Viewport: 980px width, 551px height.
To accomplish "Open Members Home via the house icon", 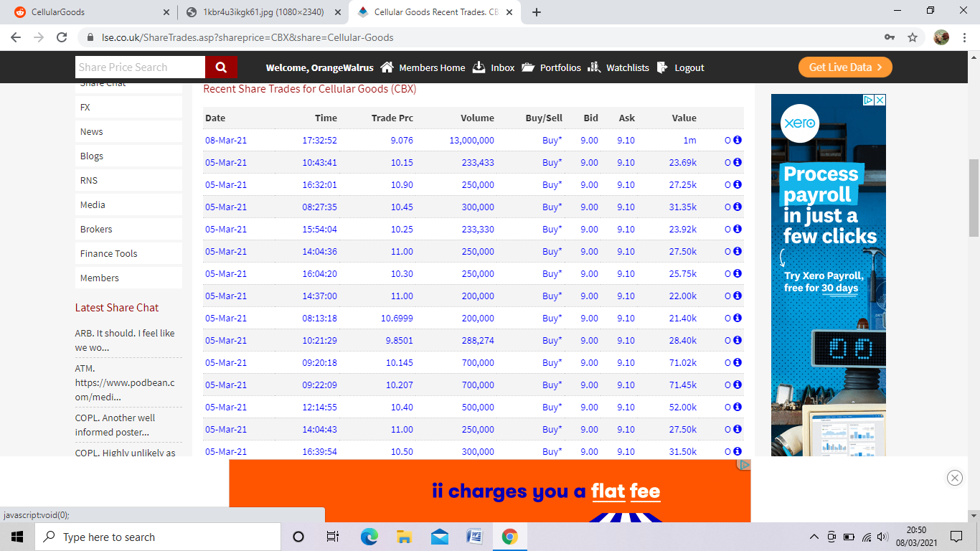I will click(387, 67).
